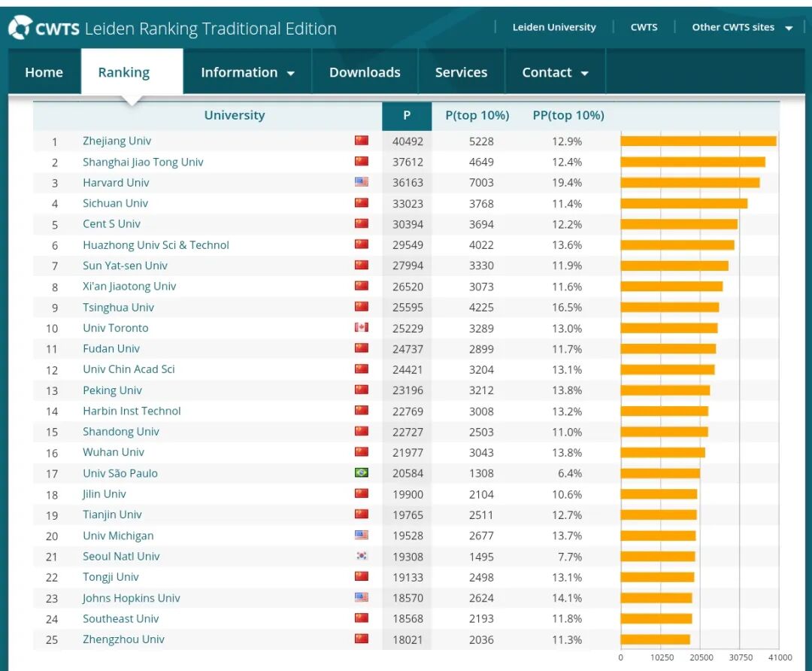This screenshot has height=671, width=812.
Task: Open the Services page
Action: point(461,72)
